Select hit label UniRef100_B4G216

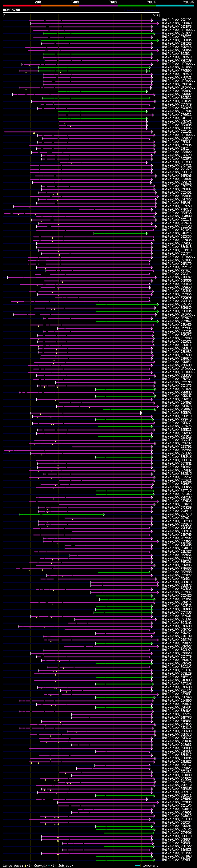(x=177, y=233)
